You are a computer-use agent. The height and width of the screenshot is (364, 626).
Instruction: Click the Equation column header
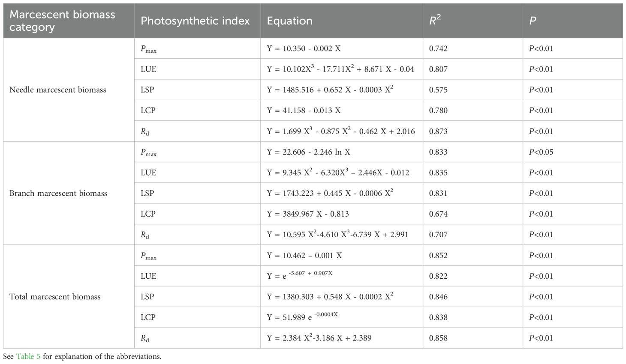point(289,21)
